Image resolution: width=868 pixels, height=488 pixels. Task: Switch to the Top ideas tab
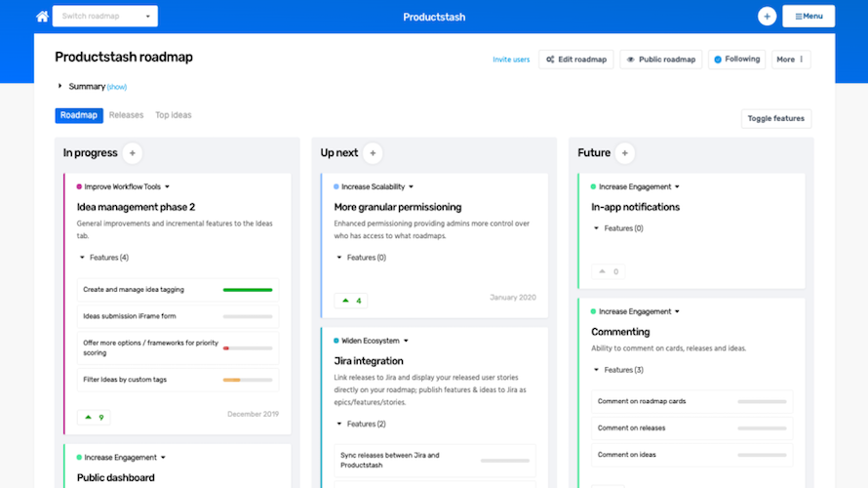pos(174,115)
